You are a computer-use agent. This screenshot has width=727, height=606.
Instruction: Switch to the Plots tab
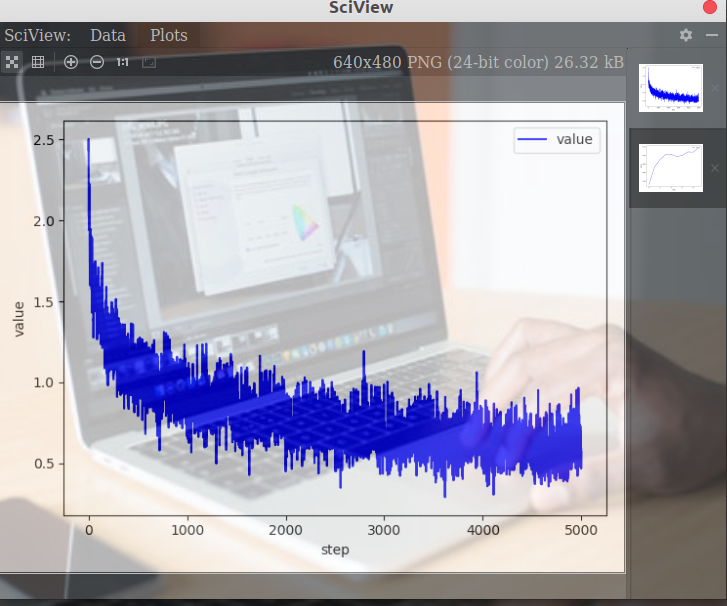pos(169,35)
